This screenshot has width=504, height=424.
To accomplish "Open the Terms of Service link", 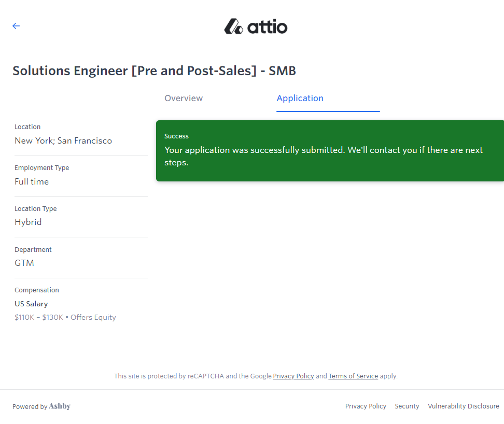I will (353, 376).
